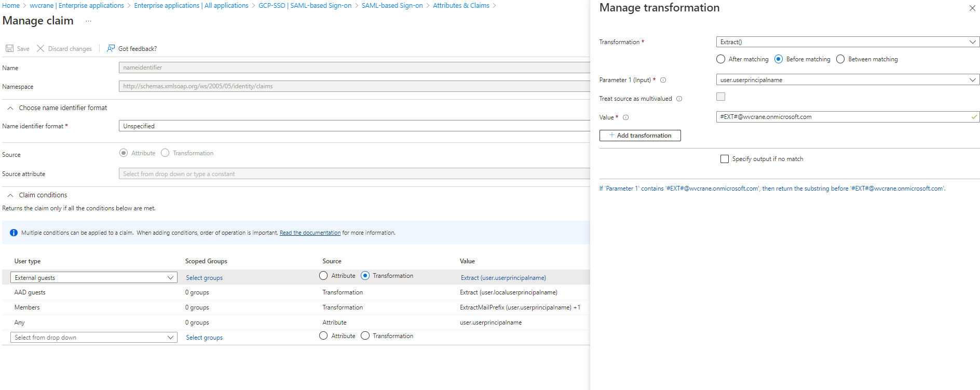
Task: Go to Home breadcrumb
Action: click(x=11, y=5)
